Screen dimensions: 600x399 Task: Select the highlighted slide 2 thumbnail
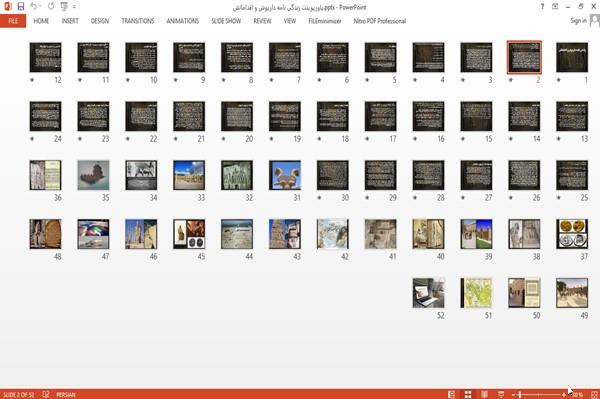(x=524, y=57)
